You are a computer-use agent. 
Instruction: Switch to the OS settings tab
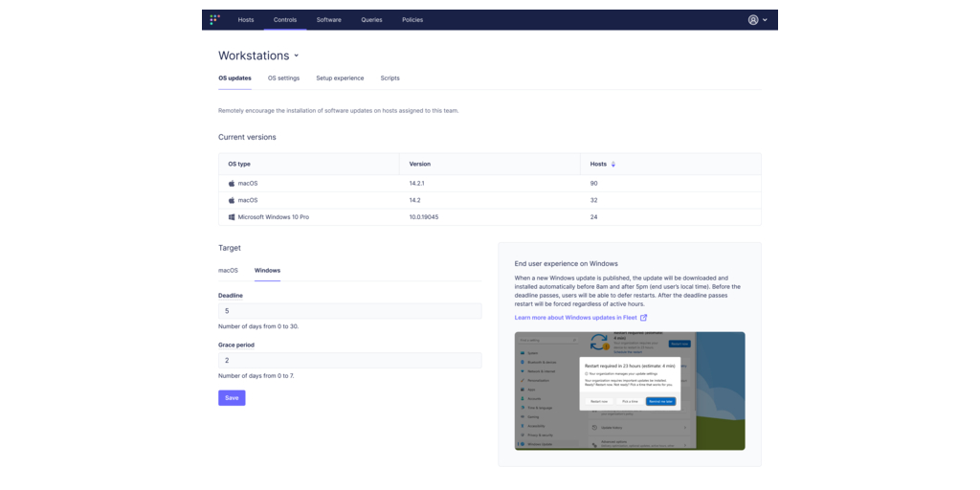click(x=283, y=78)
